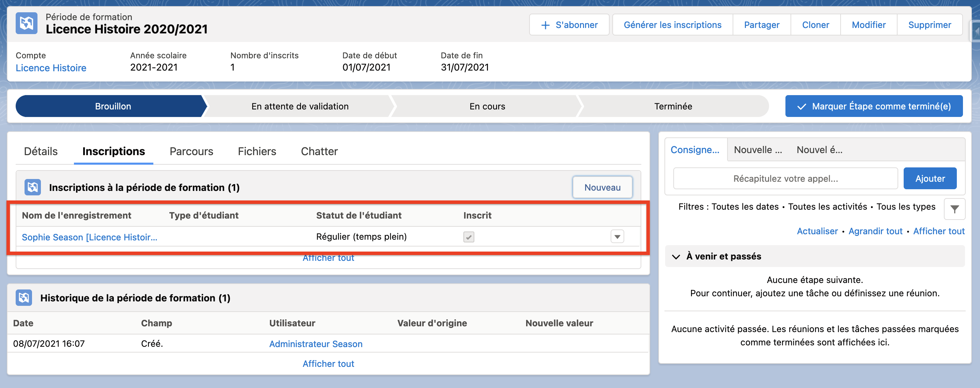Click the Générer les inscriptions button

(672, 25)
